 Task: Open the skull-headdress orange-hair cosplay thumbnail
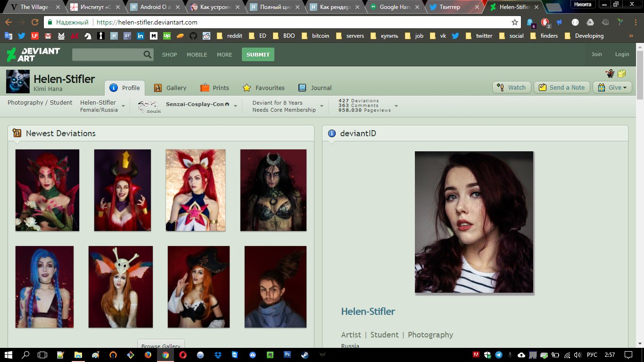tap(121, 287)
